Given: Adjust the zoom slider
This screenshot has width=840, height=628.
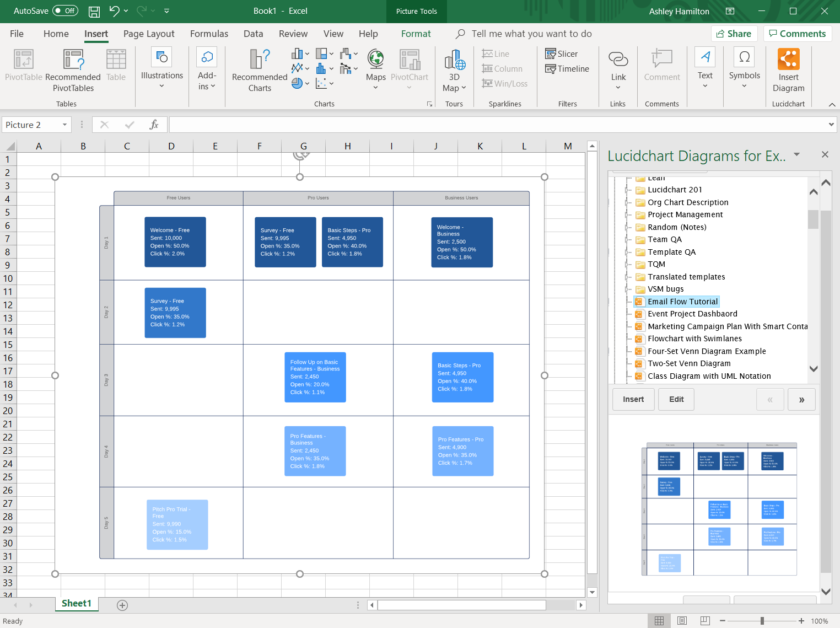Looking at the screenshot, I should pos(763,621).
